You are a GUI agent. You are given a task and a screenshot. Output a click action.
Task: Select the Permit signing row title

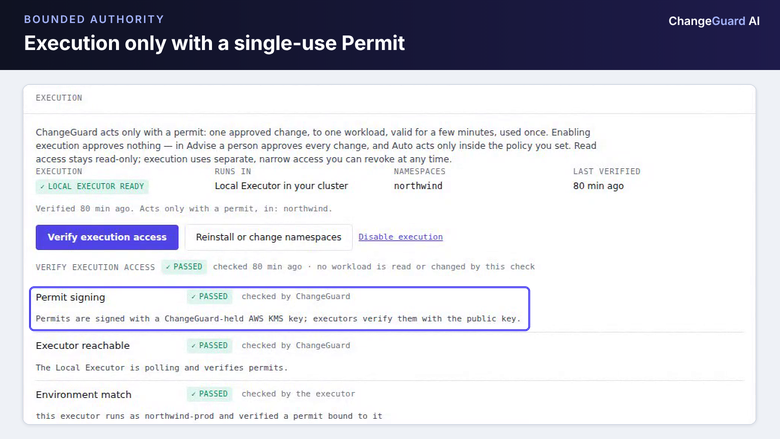click(71, 297)
